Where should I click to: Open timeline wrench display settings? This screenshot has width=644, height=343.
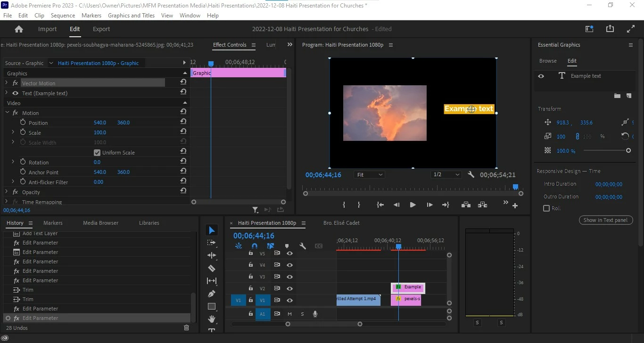pos(303,246)
